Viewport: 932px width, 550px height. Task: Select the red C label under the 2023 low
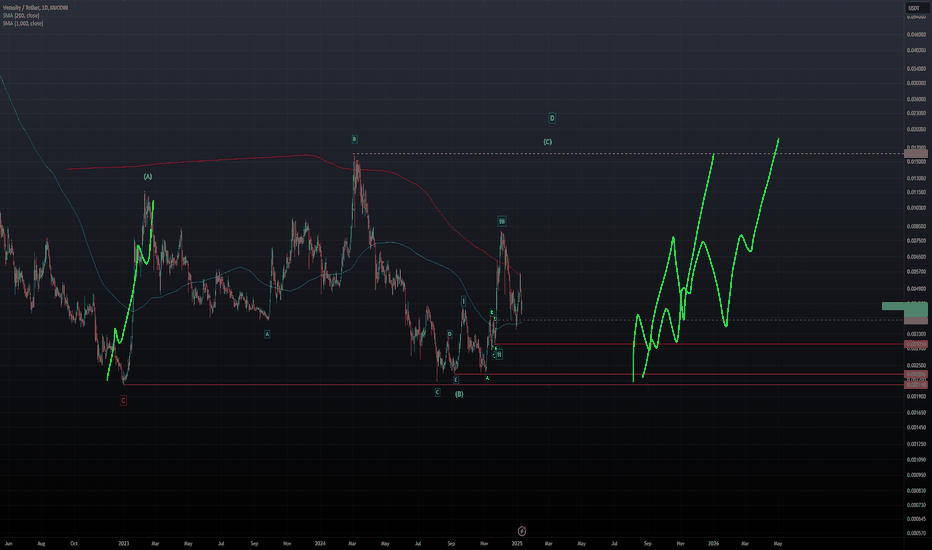[x=123, y=401]
